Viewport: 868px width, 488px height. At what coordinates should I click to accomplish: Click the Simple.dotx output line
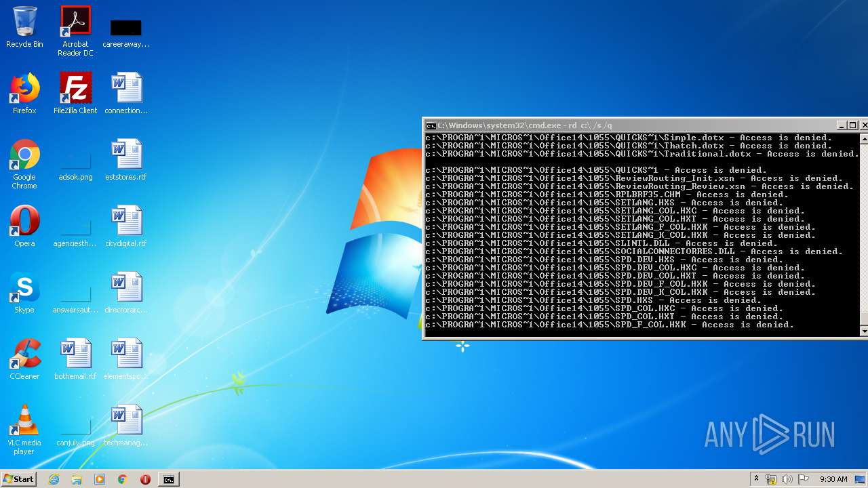(629, 138)
